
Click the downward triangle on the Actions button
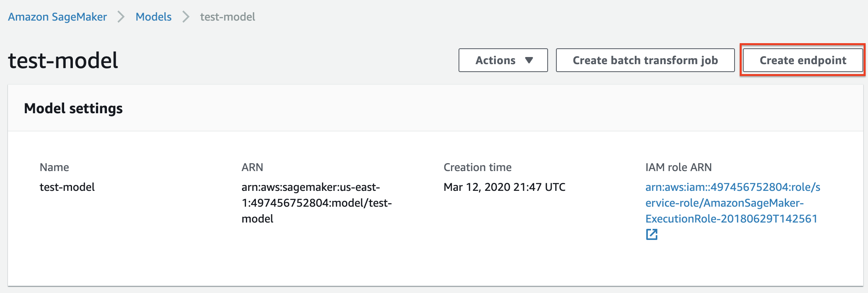(x=529, y=60)
